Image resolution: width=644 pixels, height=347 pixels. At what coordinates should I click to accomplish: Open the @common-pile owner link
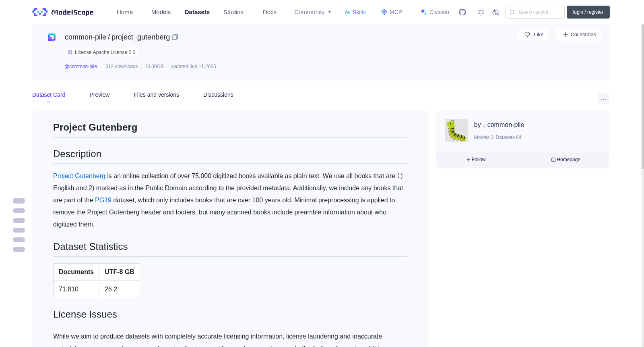tap(80, 66)
